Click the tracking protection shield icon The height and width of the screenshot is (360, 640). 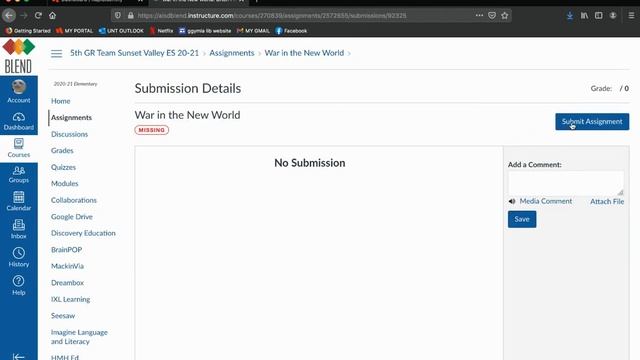118,16
